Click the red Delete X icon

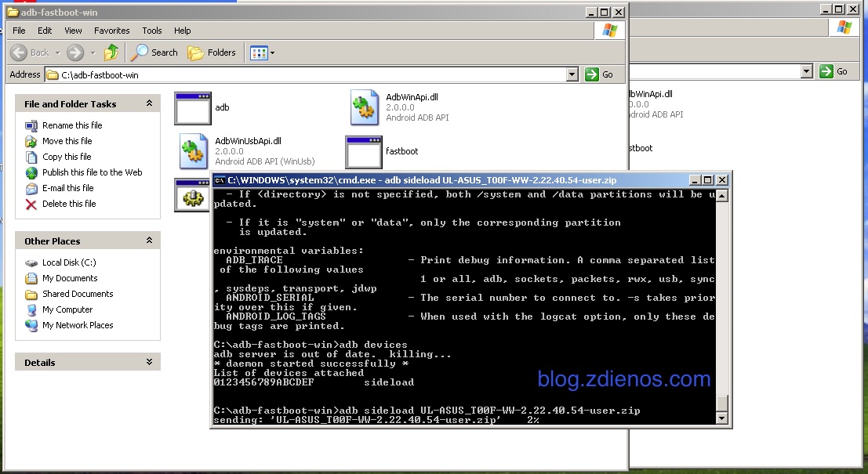coord(31,204)
